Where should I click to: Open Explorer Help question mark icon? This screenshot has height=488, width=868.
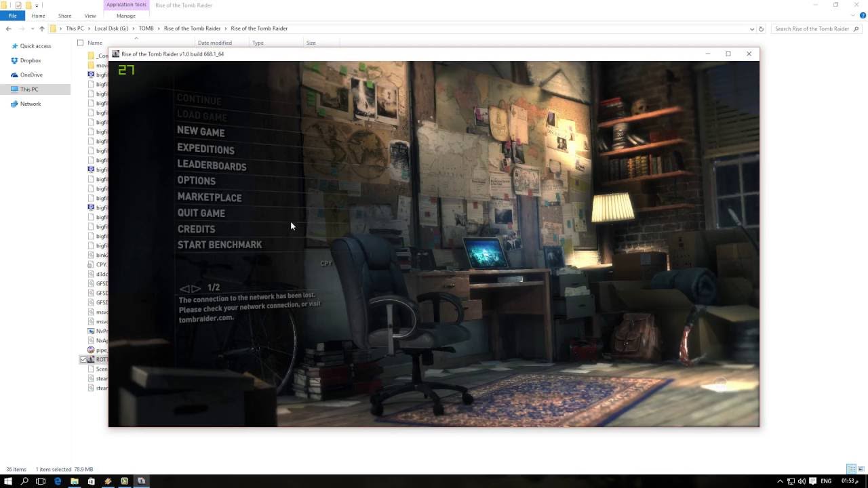coord(863,16)
